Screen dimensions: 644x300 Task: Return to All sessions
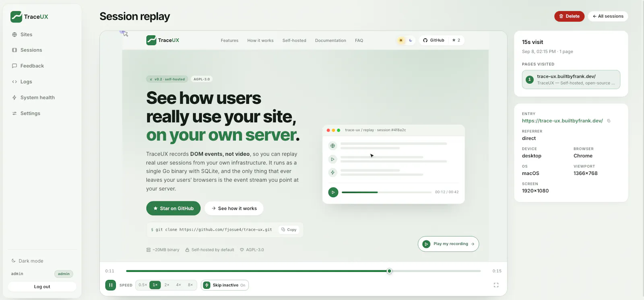[608, 16]
